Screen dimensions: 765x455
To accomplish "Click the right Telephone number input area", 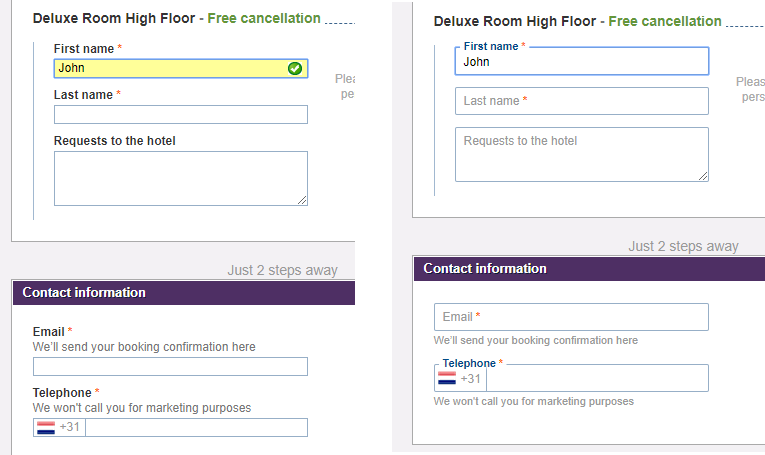I will (x=598, y=378).
